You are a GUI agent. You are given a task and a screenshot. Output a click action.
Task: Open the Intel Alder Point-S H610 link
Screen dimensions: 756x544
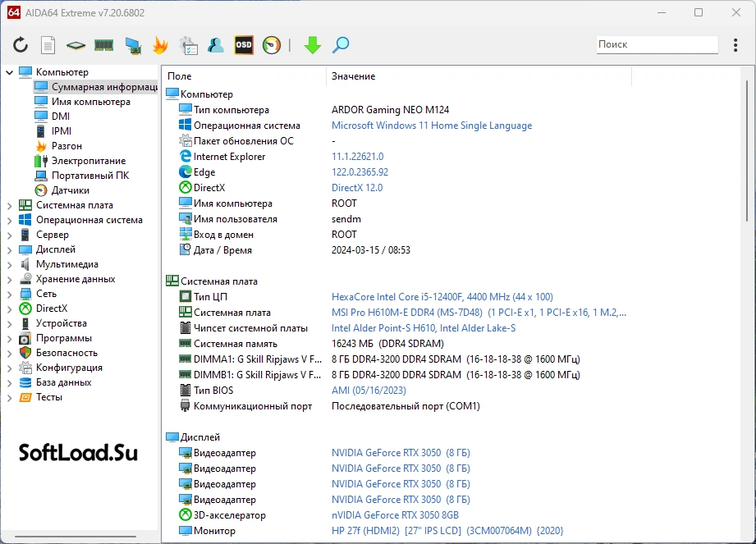click(x=424, y=328)
